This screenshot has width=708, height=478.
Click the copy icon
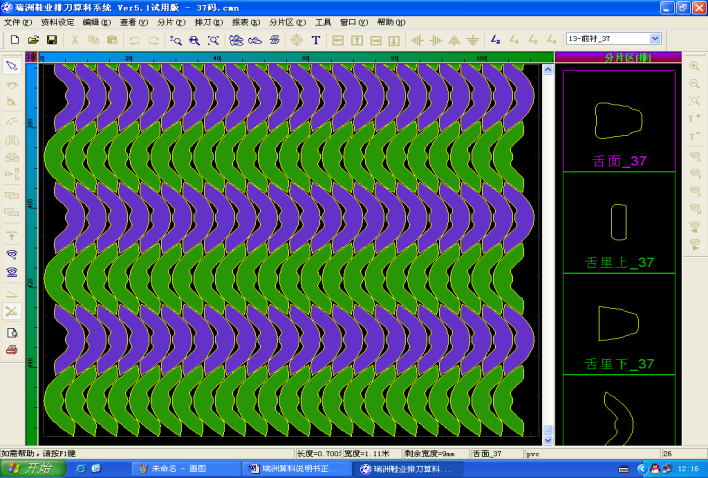coord(93,40)
